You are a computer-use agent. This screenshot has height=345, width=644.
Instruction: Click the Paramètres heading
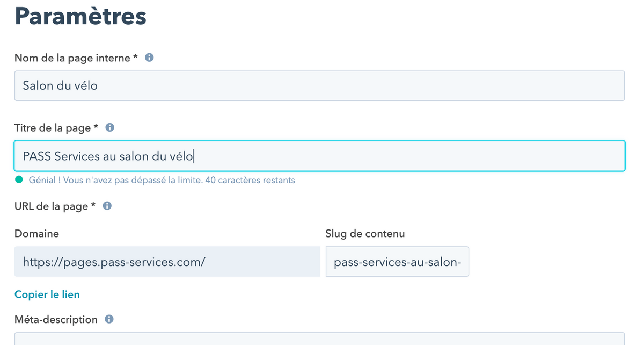click(x=80, y=16)
